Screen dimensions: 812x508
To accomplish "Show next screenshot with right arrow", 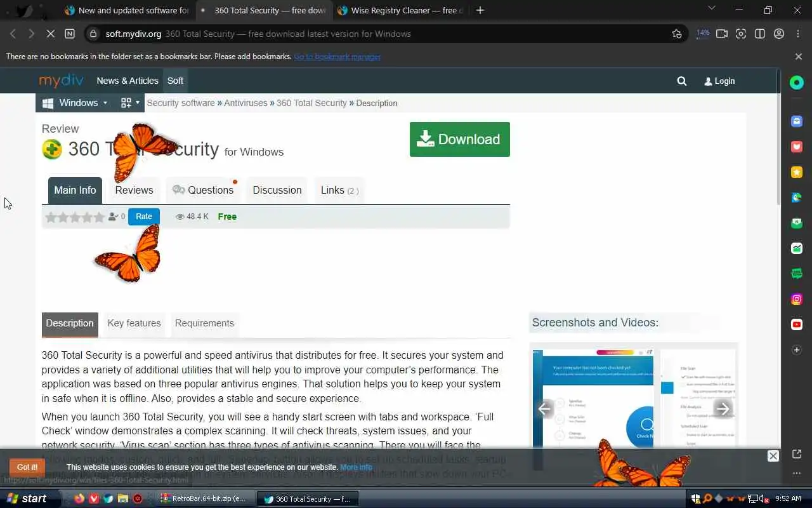I will [723, 409].
